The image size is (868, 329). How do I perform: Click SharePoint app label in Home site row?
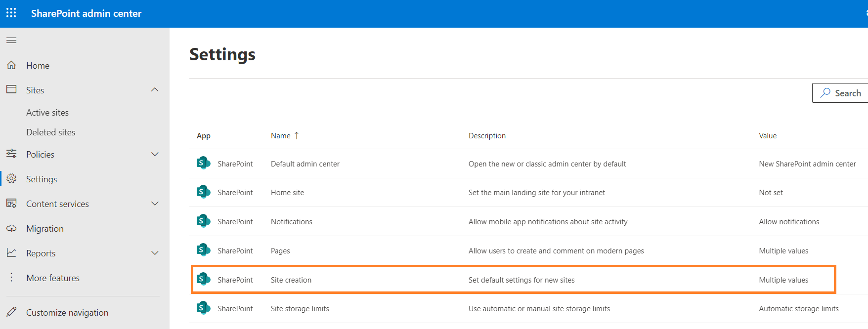235,192
